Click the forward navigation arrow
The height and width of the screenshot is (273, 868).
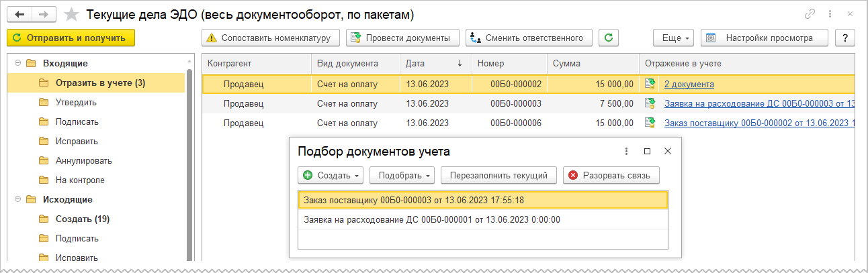point(43,14)
